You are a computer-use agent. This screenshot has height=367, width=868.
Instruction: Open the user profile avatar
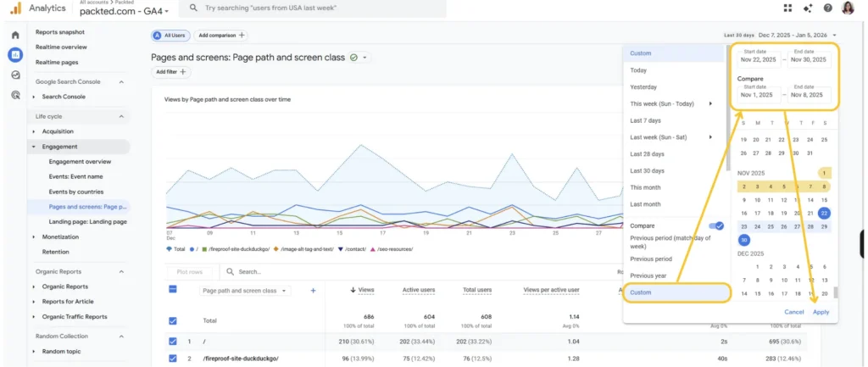(x=848, y=8)
